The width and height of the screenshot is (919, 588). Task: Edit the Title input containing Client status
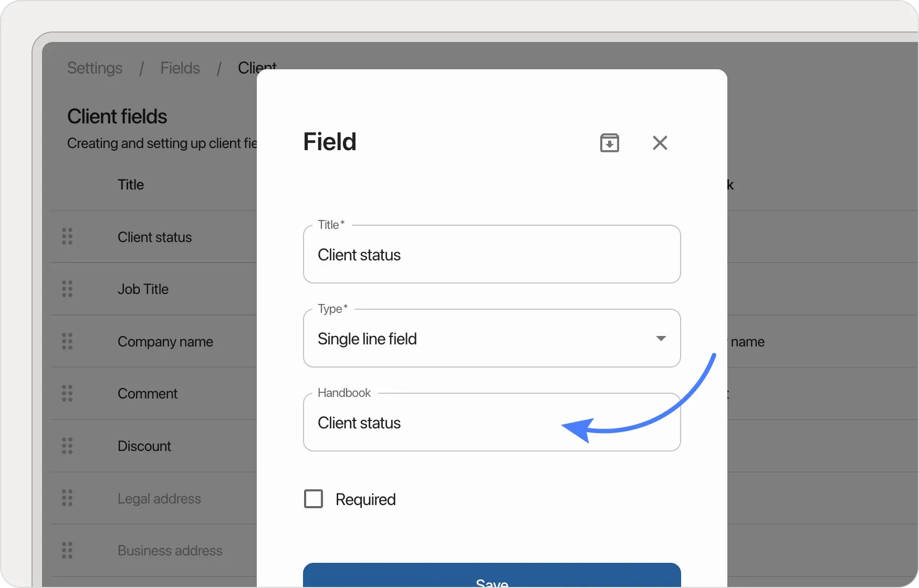(492, 255)
